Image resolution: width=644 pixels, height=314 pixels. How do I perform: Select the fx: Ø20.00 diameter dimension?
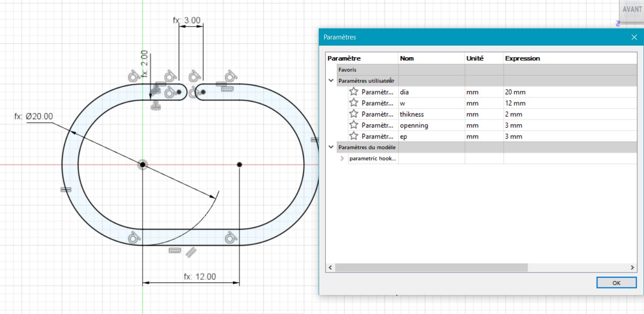pyautogui.click(x=34, y=116)
